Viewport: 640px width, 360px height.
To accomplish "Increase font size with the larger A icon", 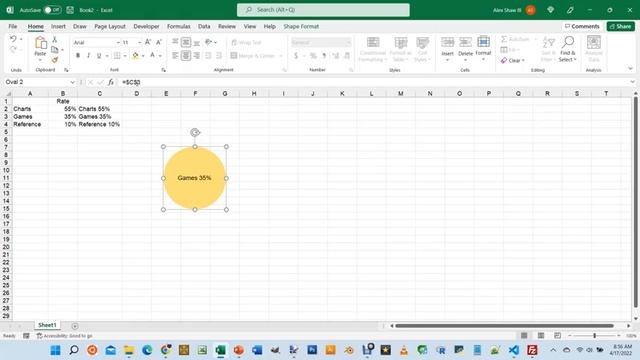I will (x=148, y=42).
